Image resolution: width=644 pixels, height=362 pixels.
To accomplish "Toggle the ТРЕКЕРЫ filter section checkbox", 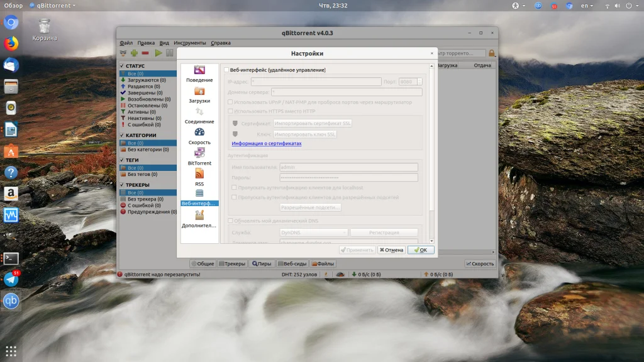I will coord(122,185).
